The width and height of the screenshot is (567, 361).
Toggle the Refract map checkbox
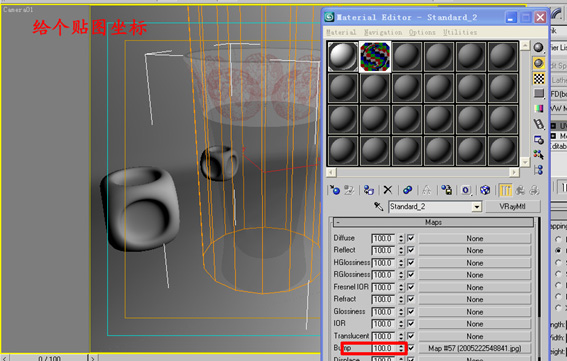pos(411,299)
